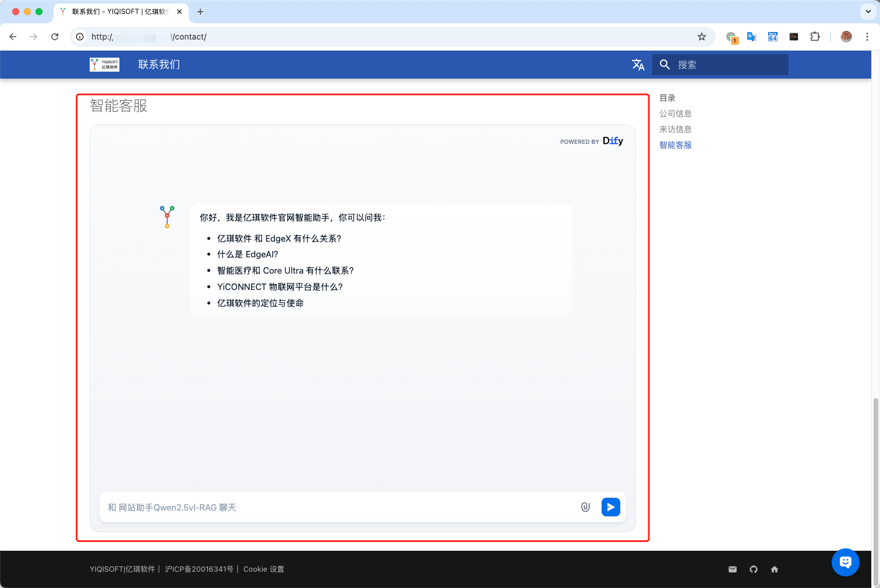Reload the page with refresh button

pos(55,37)
